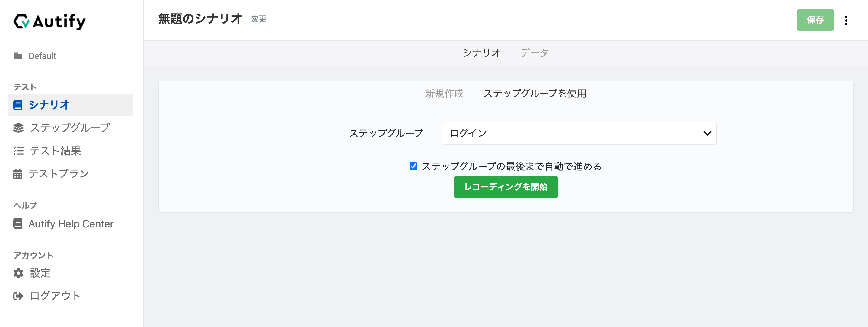The image size is (868, 327).
Task: Click the シナリオ document icon in sidebar
Action: coord(18,105)
